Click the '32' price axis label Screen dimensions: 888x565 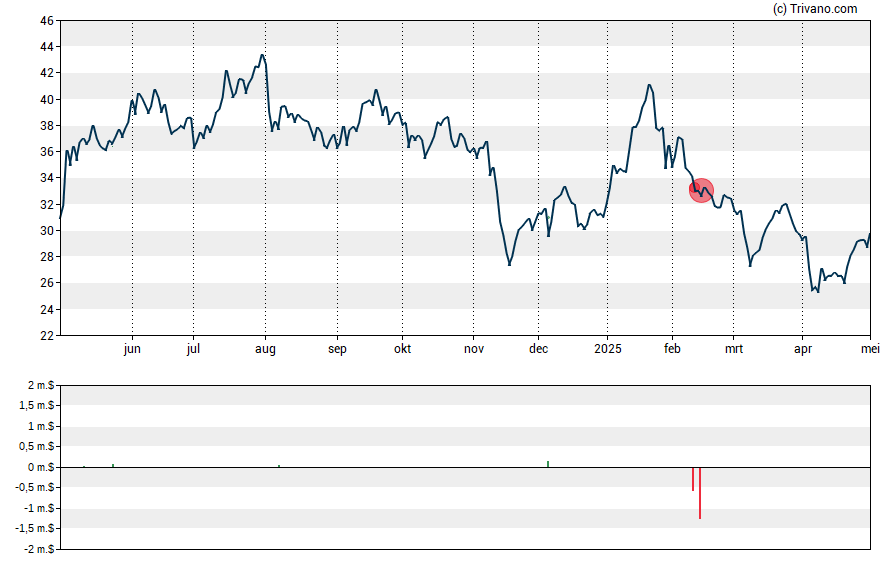(x=47, y=204)
